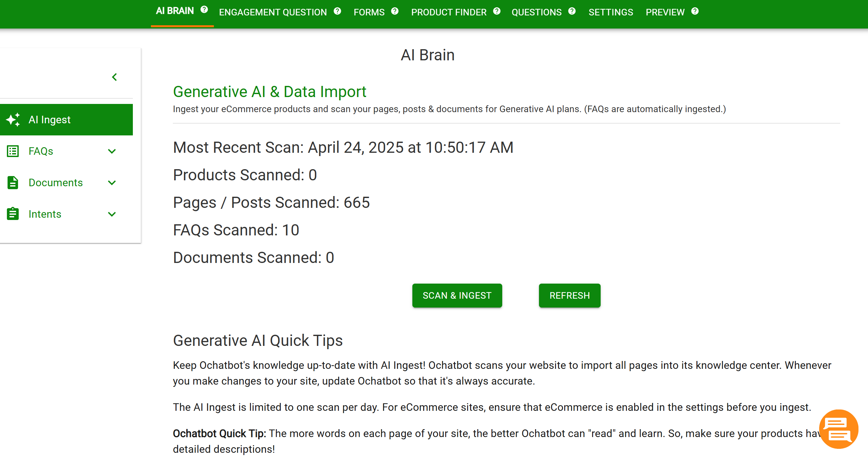The image size is (868, 459).
Task: Open the Preview tab
Action: (x=665, y=12)
